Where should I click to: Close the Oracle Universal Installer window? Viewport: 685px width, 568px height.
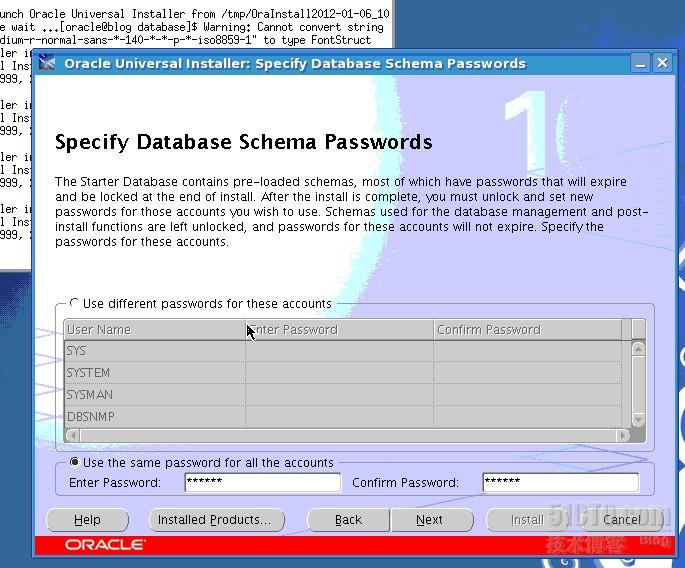662,63
